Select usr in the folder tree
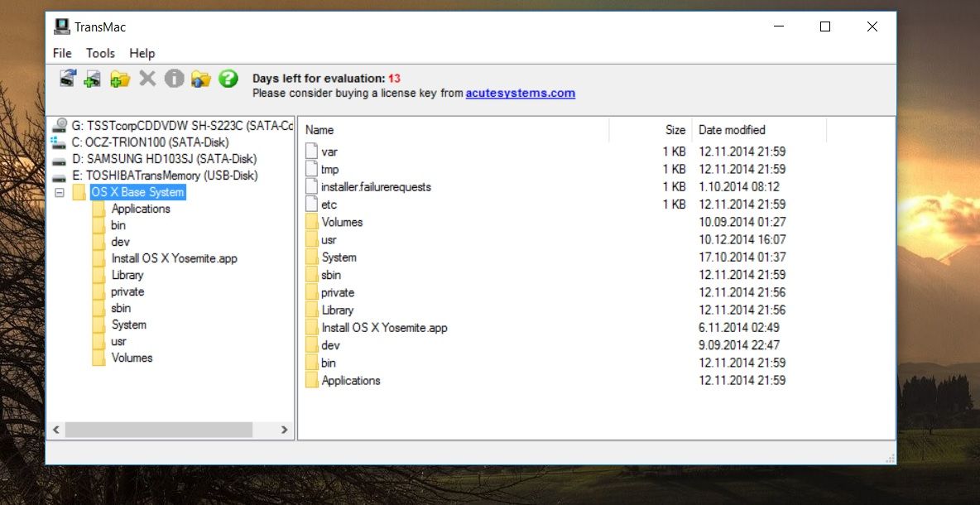Viewport: 980px width, 505px height. [118, 341]
